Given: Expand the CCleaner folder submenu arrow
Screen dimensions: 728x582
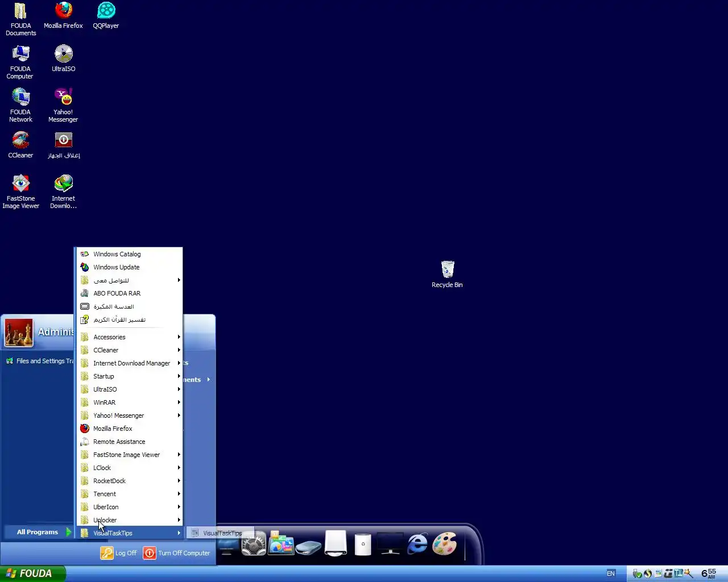Looking at the screenshot, I should 179,350.
